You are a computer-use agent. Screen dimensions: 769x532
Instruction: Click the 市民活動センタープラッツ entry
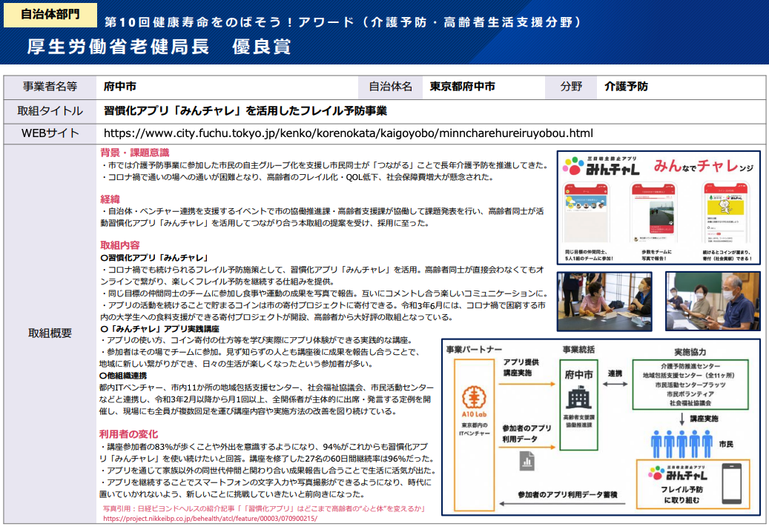(690, 385)
